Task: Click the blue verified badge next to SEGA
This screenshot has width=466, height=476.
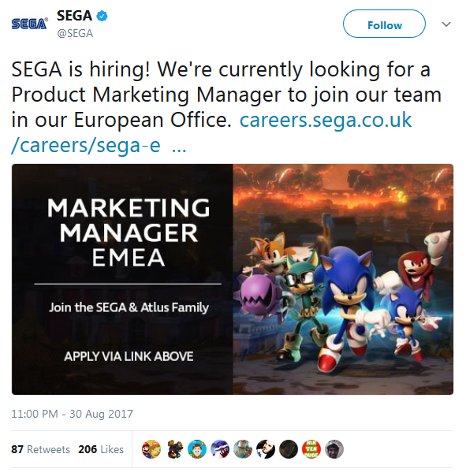Action: [x=102, y=16]
